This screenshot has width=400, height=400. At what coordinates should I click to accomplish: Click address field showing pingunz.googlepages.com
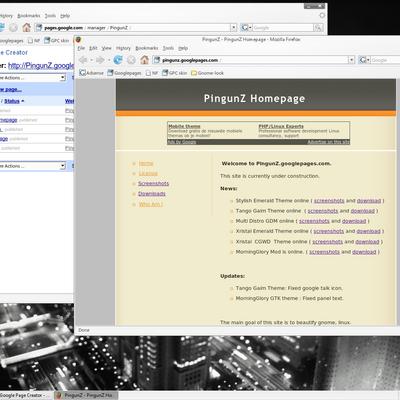[x=253, y=60]
